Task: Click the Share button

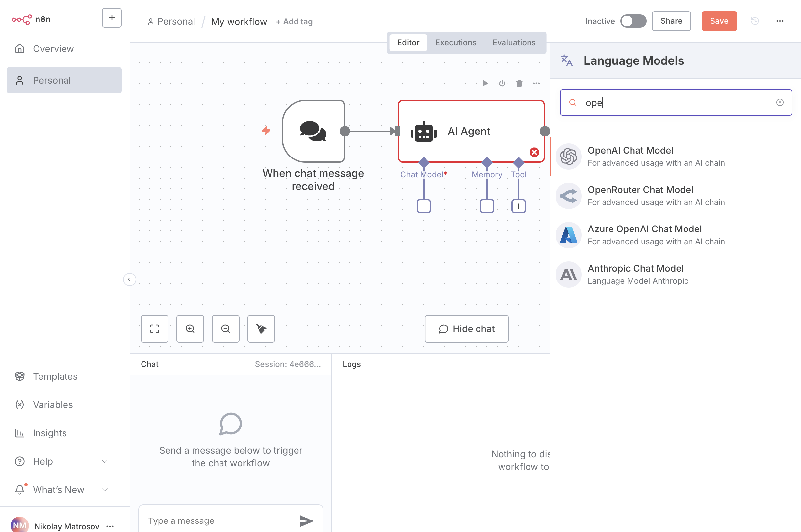Action: 671,21
